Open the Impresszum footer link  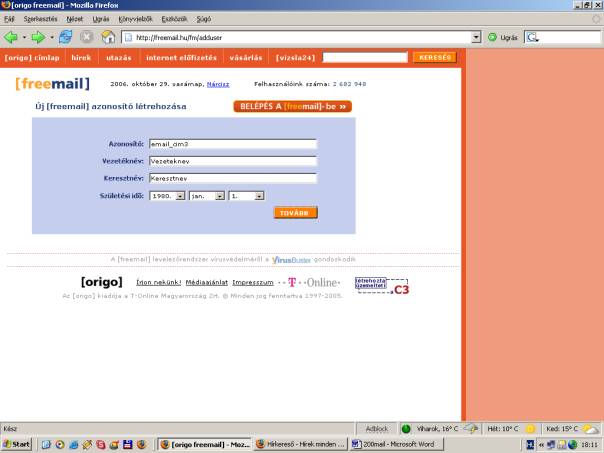(x=252, y=282)
